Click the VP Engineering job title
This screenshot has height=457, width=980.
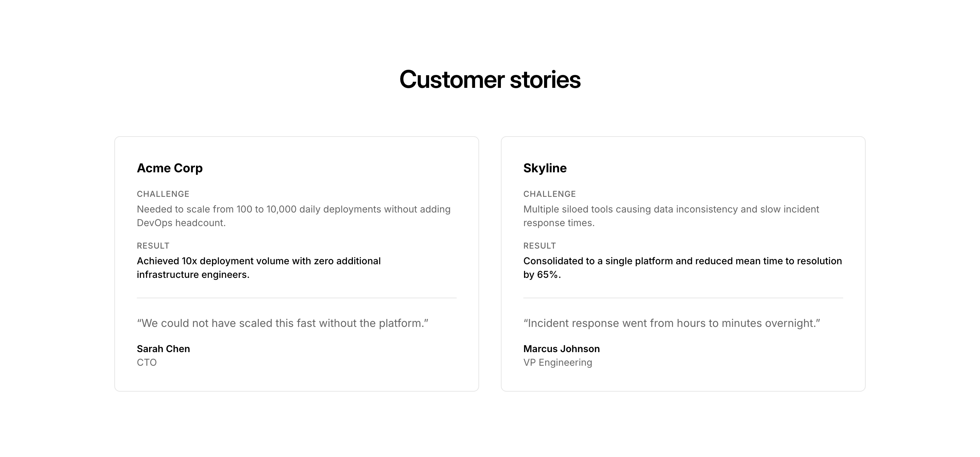557,362
